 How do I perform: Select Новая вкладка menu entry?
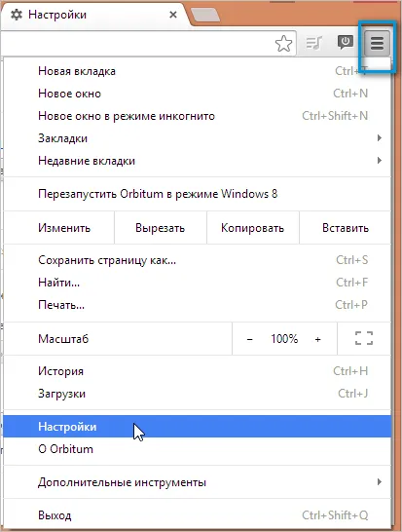(198, 71)
